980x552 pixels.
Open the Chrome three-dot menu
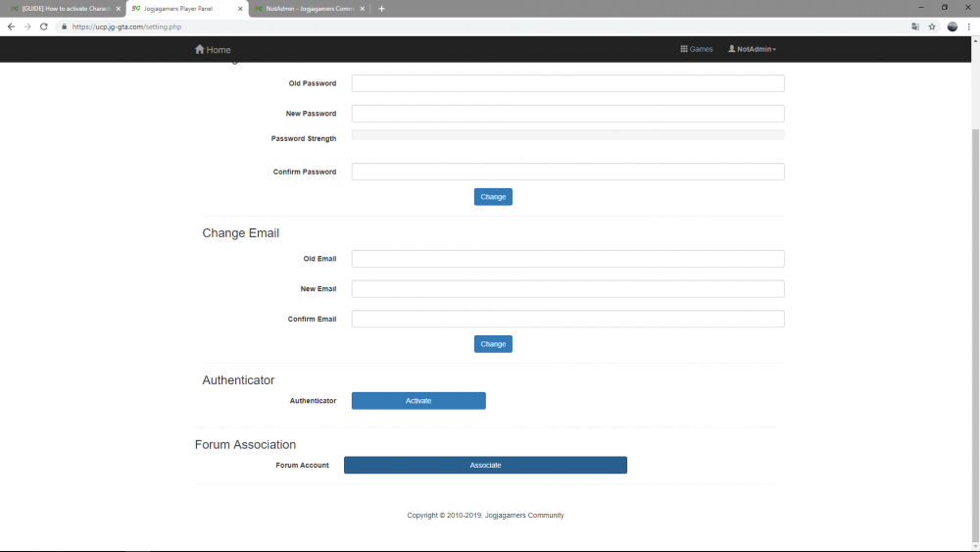click(969, 26)
